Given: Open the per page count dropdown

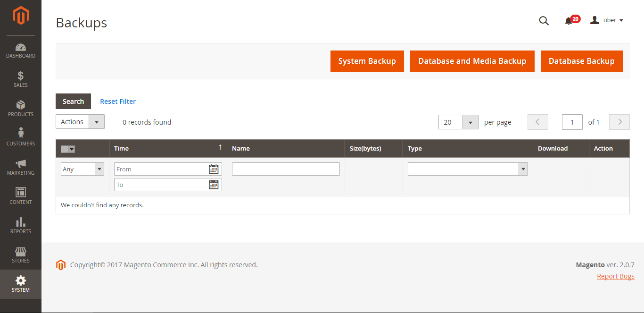Looking at the screenshot, I should click(x=458, y=122).
